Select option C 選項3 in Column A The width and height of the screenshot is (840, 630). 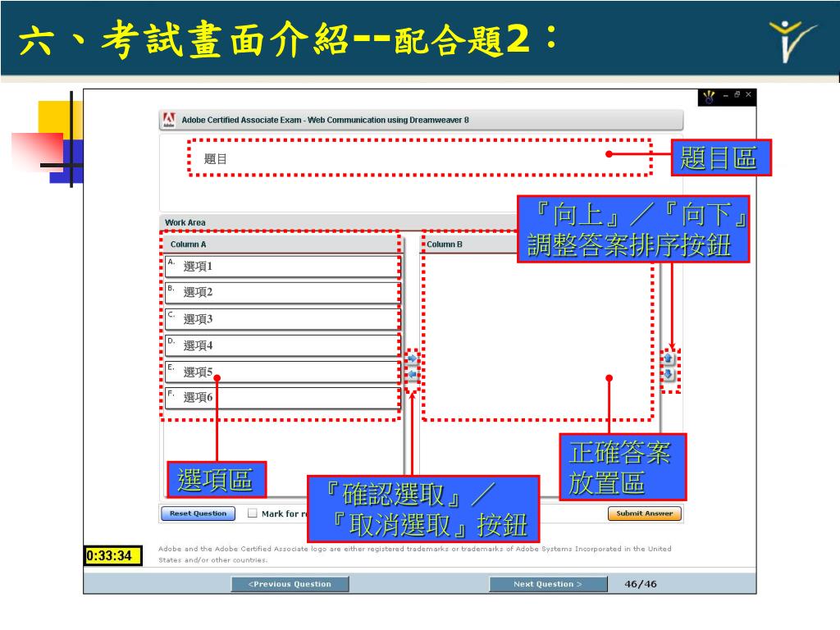pyautogui.click(x=282, y=319)
